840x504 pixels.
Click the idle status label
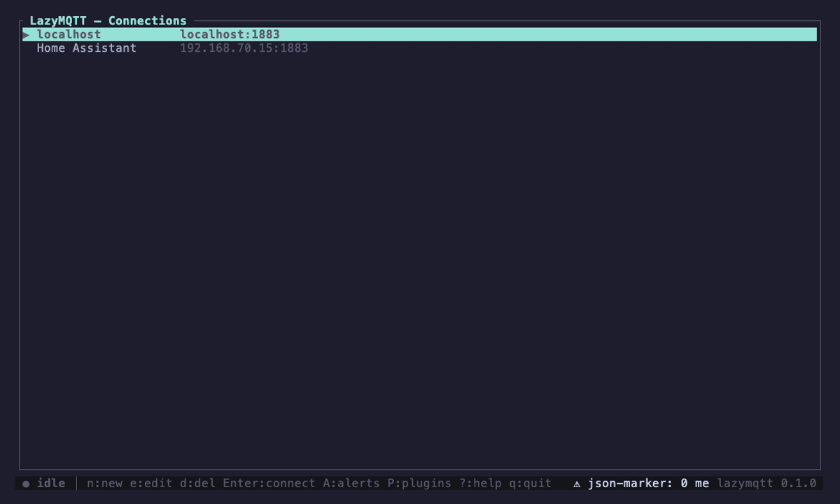coord(51,483)
